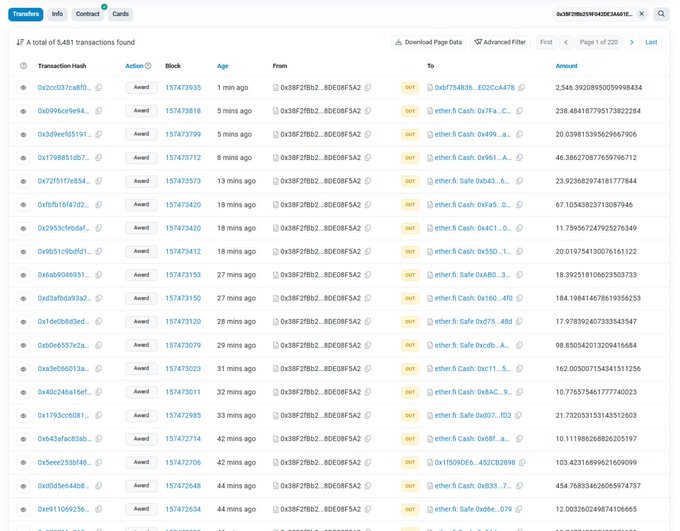Preview transaction 0x2953cfebdaf with eye icon

[x=23, y=228]
